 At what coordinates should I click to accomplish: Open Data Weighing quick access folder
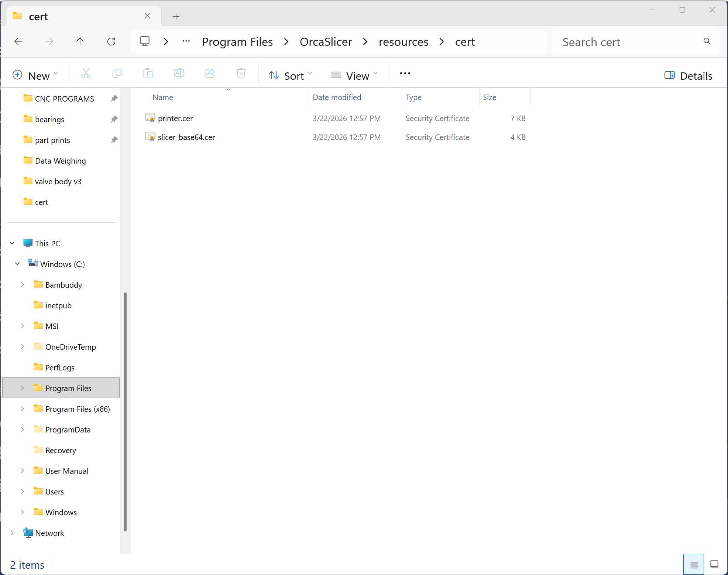point(61,161)
